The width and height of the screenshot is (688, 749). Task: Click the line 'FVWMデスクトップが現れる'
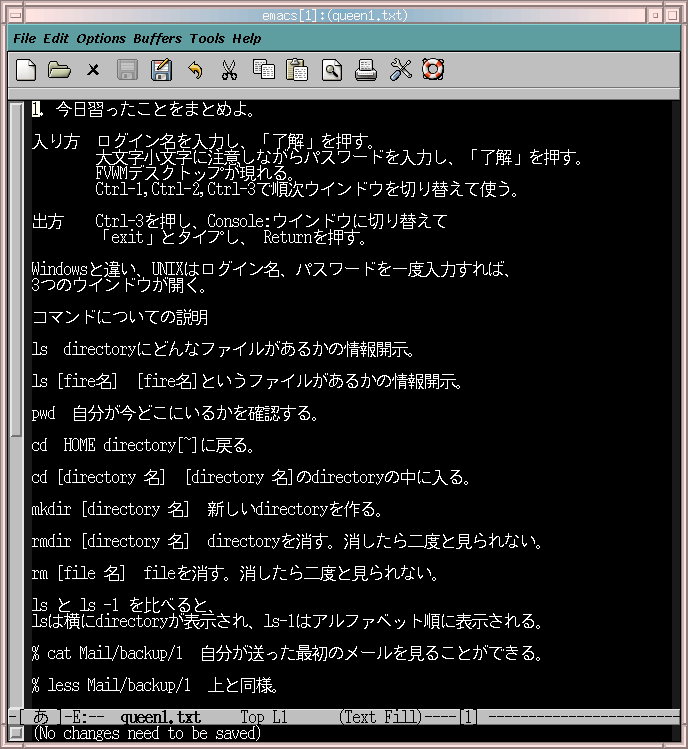click(x=195, y=172)
